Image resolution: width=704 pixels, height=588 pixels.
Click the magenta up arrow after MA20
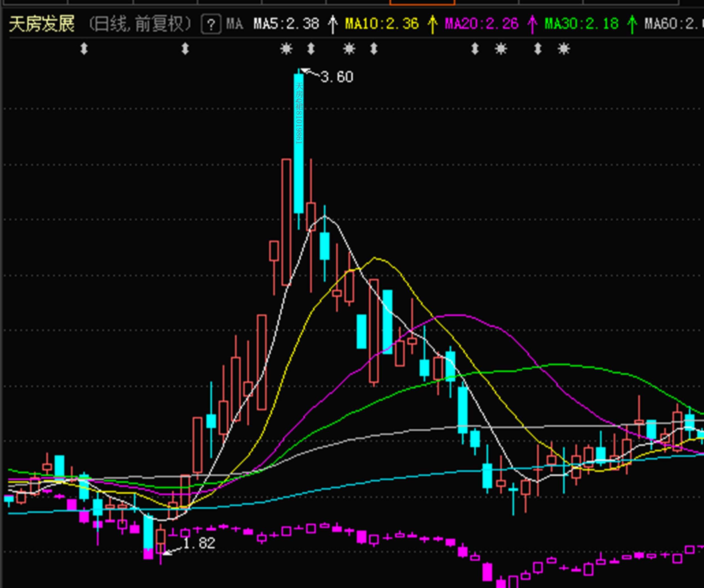click(532, 25)
